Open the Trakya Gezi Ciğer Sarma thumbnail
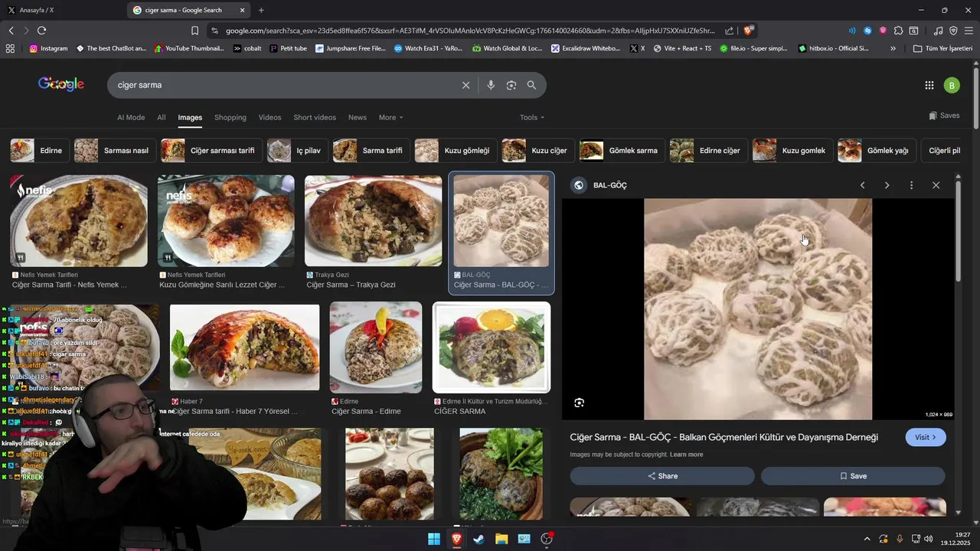This screenshot has height=551, width=980. tap(373, 221)
